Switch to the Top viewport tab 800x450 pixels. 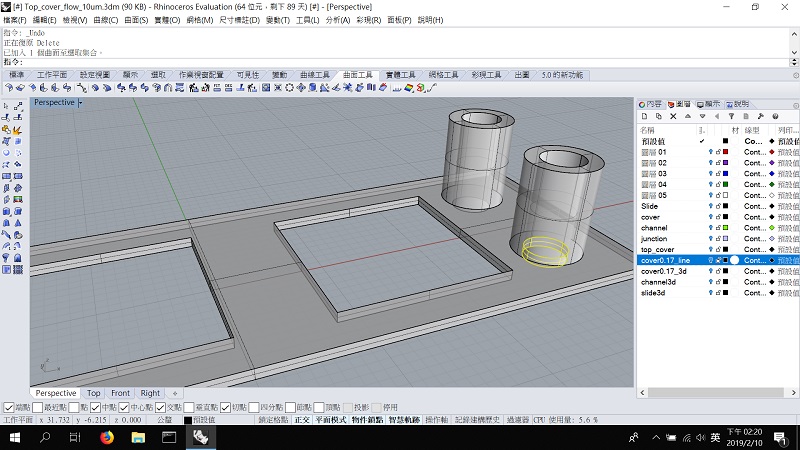click(x=93, y=394)
